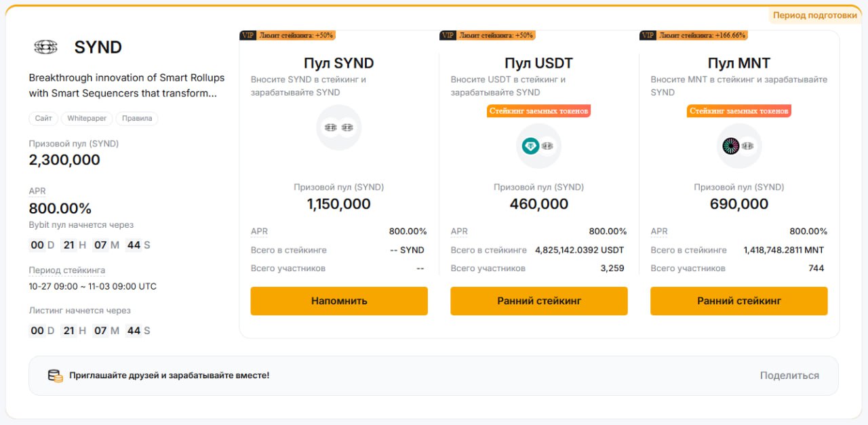
Task: Click the listing countdown timer digits
Action: tap(87, 330)
